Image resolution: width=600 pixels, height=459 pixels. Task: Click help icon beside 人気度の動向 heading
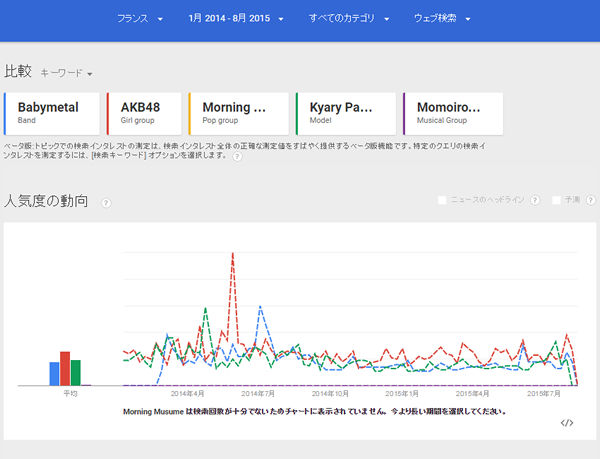click(106, 203)
